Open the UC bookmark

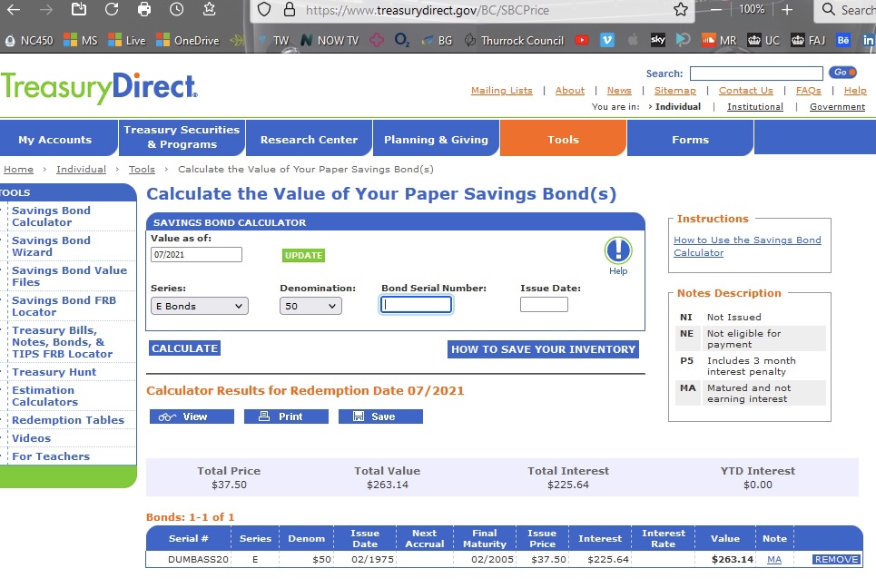coord(763,41)
